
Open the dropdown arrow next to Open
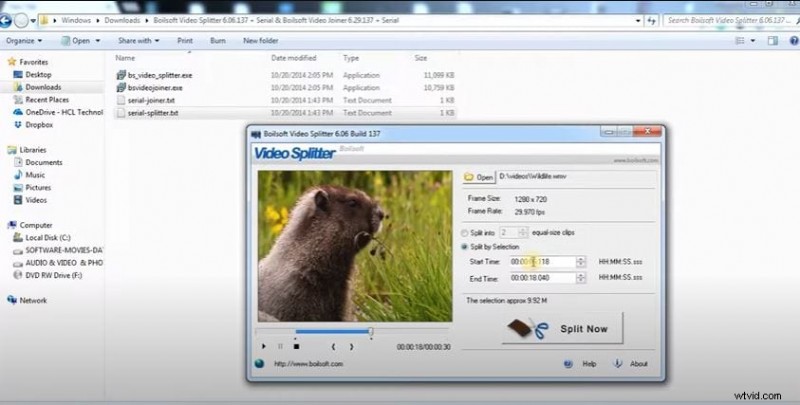[98, 41]
